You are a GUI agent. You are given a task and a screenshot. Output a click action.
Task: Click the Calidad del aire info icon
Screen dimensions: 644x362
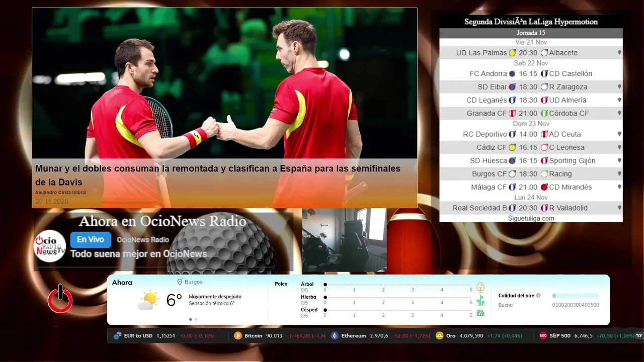538,296
